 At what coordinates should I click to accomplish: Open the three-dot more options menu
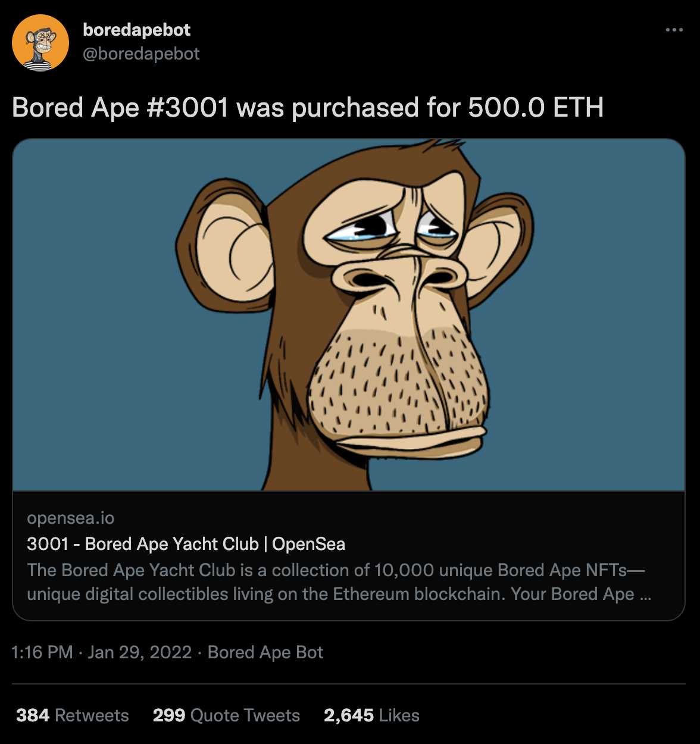(x=674, y=30)
